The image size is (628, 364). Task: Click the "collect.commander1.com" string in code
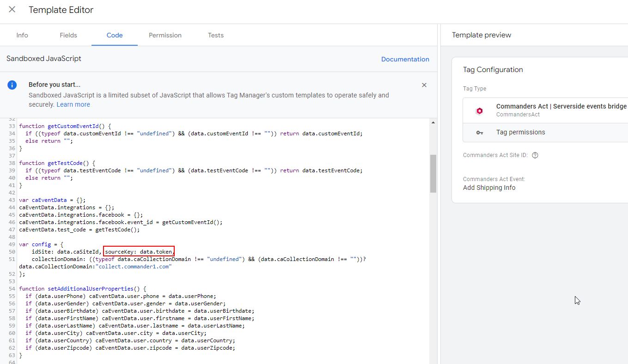tap(134, 267)
